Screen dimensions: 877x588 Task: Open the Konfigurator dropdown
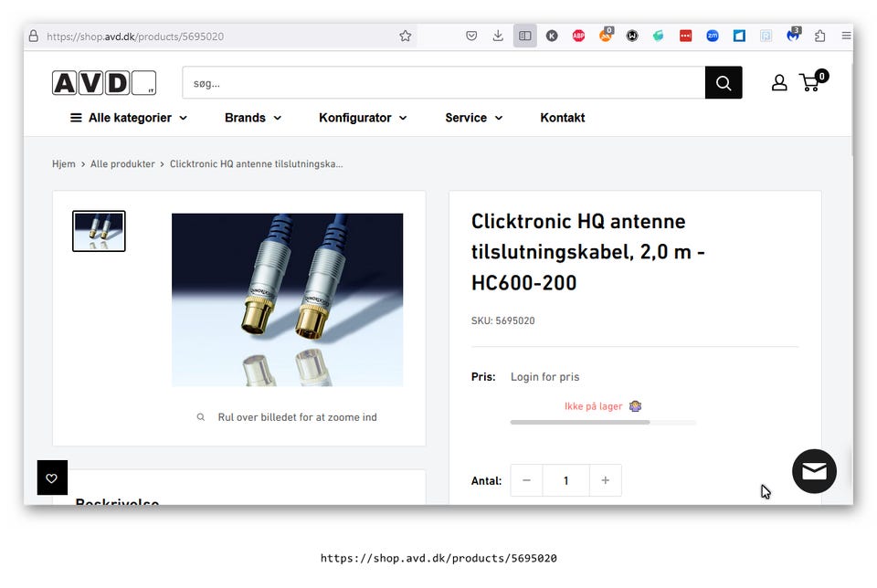tap(363, 118)
